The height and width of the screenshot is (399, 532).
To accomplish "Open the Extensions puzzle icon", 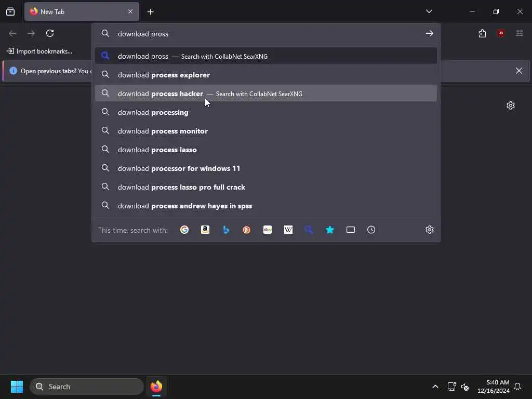I will tap(482, 33).
